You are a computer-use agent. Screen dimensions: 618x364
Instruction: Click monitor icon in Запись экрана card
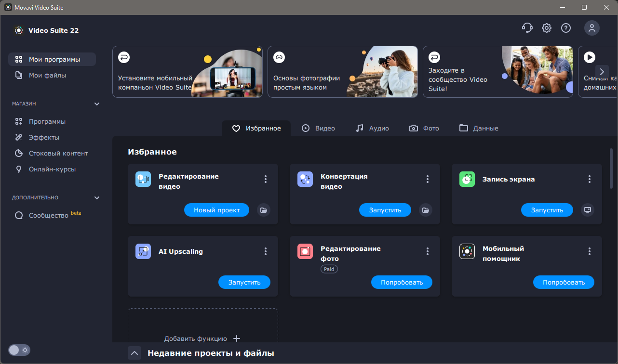click(x=587, y=210)
